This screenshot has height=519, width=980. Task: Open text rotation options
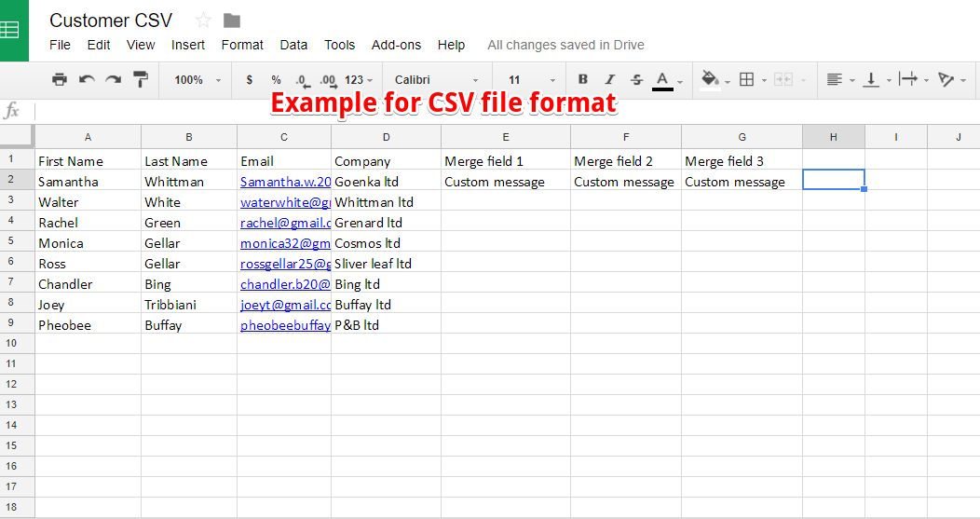946,79
